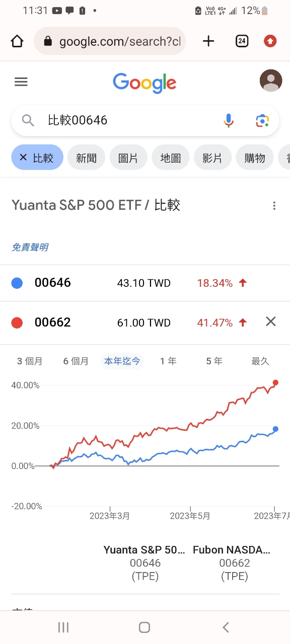Open the Google hamburger menu
Viewport: 290px width, 644px height.
pyautogui.click(x=21, y=82)
